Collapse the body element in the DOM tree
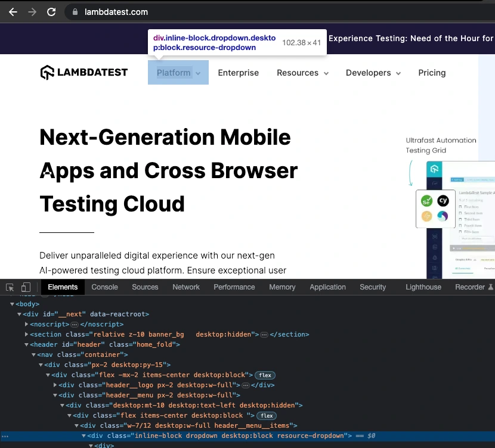The height and width of the screenshot is (448, 495). coord(12,304)
